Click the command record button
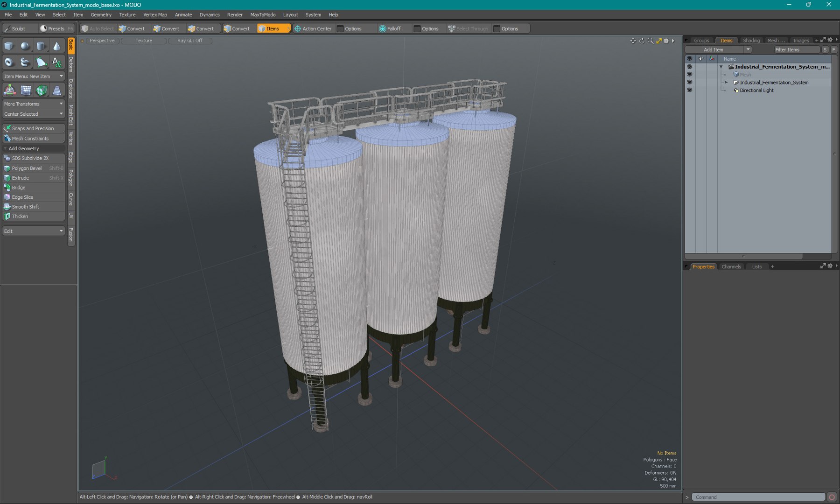The image size is (840, 504). pyautogui.click(x=832, y=497)
